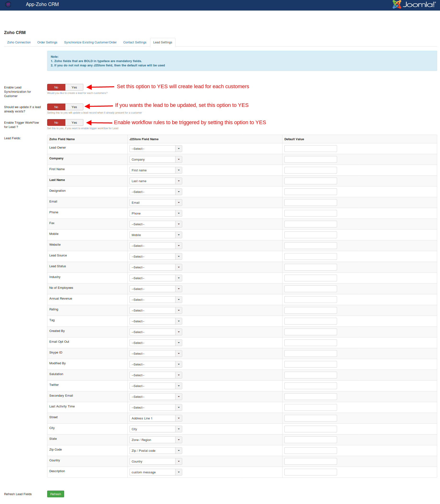
Task: Set Enable Lead Synchronization to No
Action: click(56, 87)
